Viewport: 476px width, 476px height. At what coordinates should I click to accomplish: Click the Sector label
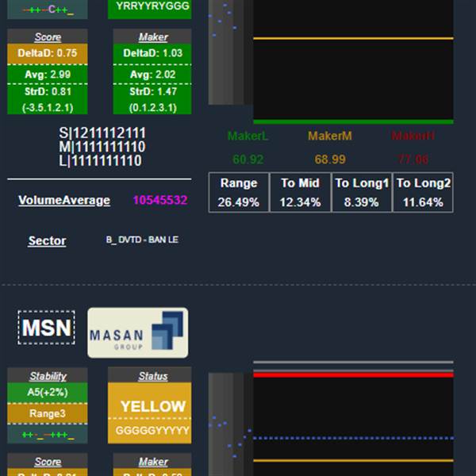47,240
